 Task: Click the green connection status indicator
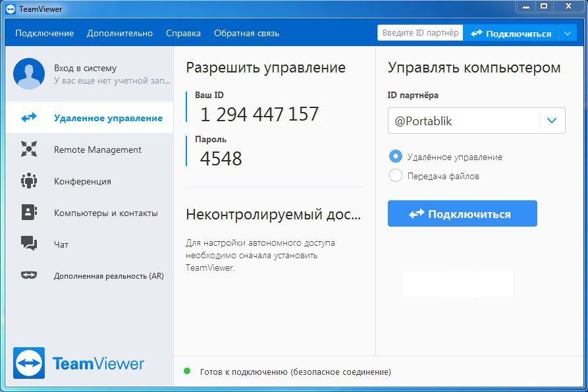187,372
